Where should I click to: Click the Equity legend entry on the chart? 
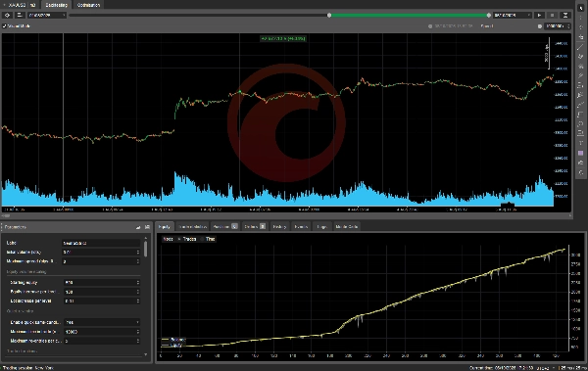pyautogui.click(x=172, y=346)
